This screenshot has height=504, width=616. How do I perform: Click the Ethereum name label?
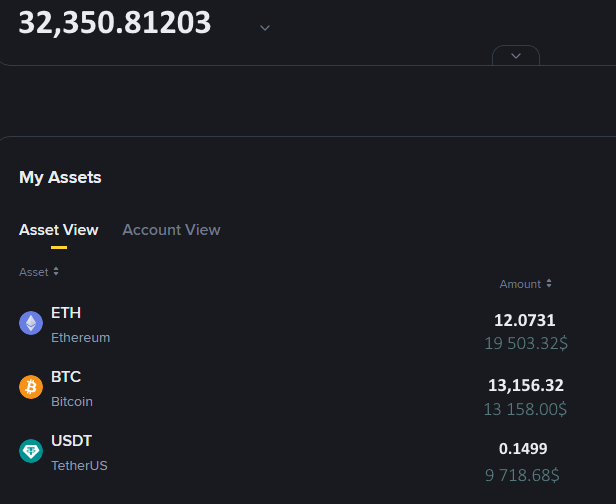click(81, 338)
